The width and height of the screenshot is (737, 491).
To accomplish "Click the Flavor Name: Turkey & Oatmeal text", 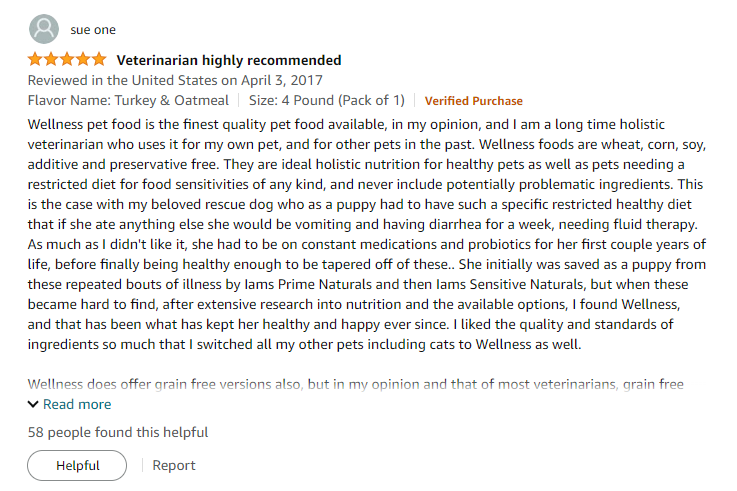I will (x=128, y=101).
